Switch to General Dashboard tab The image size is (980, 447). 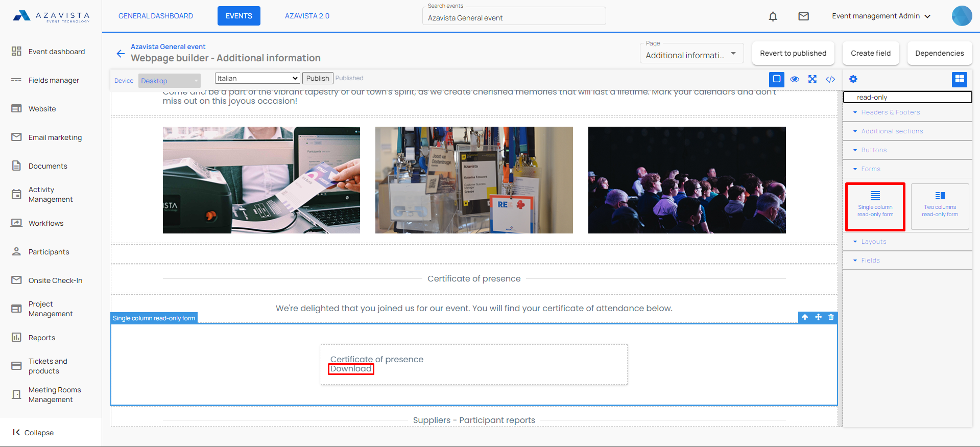coord(156,16)
